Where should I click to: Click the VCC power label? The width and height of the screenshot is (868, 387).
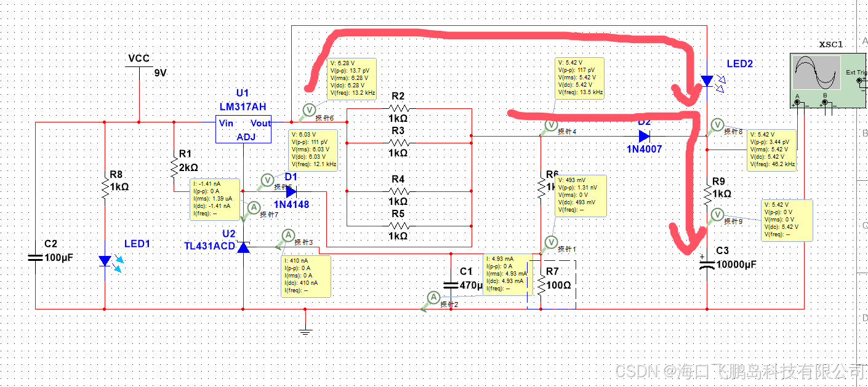[x=139, y=58]
